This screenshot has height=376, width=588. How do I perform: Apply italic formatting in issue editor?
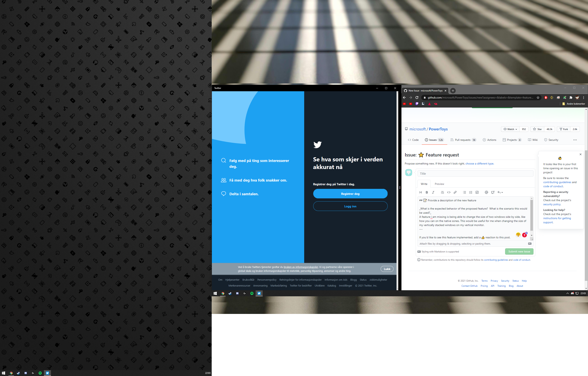coord(433,192)
